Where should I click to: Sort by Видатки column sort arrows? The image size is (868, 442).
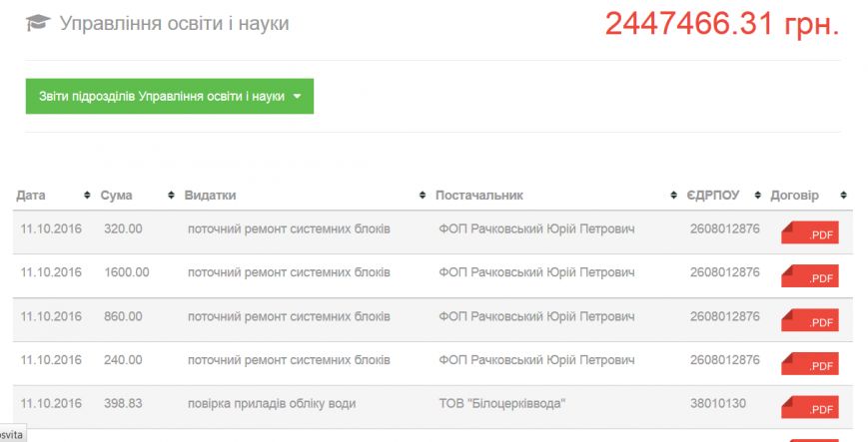(x=423, y=196)
